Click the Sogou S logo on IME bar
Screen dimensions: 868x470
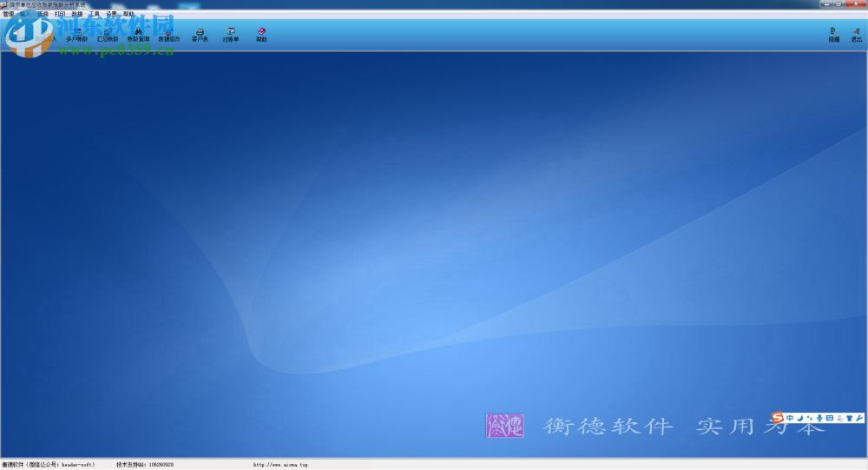click(x=778, y=417)
